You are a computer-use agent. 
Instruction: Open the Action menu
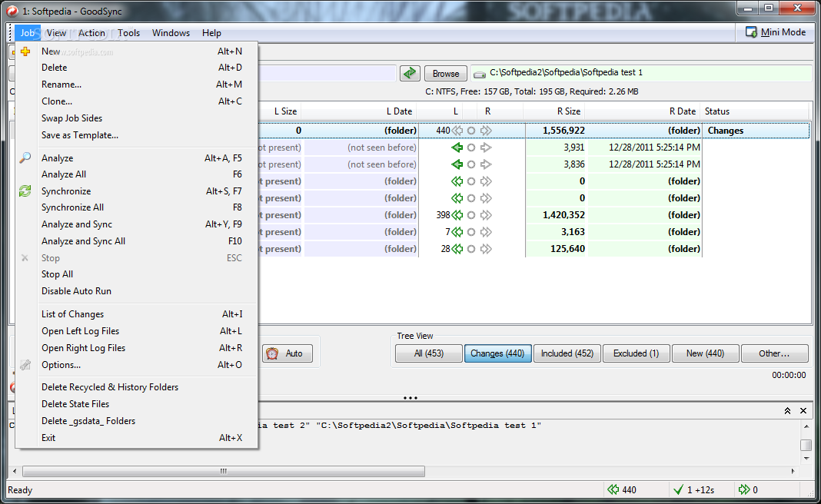91,33
